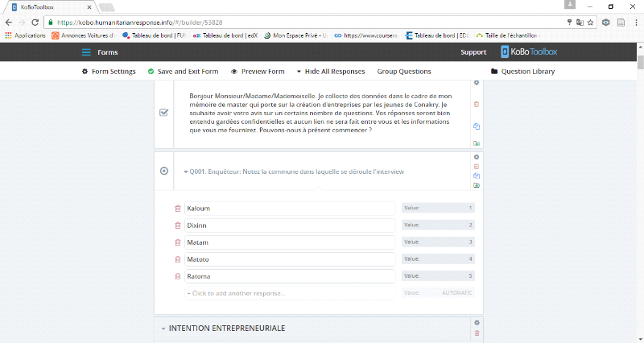Click the Forms label in header
The height and width of the screenshot is (343, 644).
click(108, 52)
